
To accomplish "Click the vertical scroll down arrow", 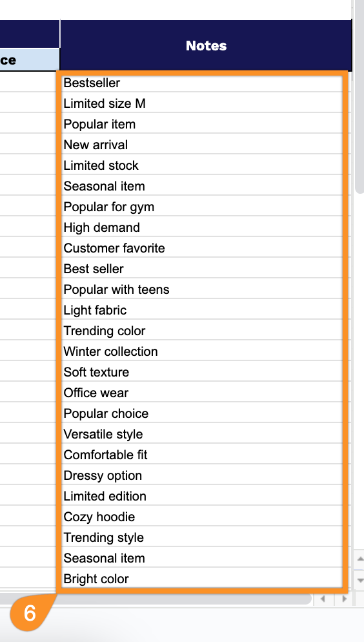I will (360, 580).
